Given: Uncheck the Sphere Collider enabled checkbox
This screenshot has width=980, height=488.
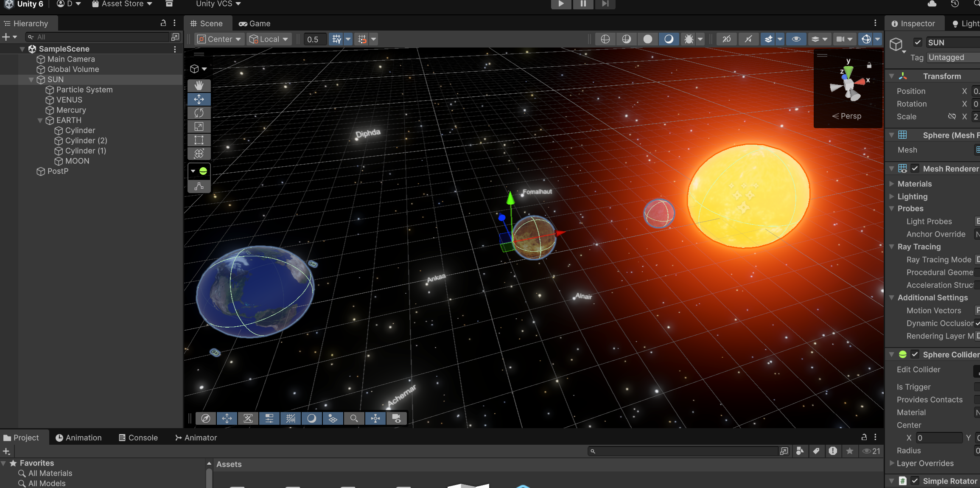Looking at the screenshot, I should point(915,354).
